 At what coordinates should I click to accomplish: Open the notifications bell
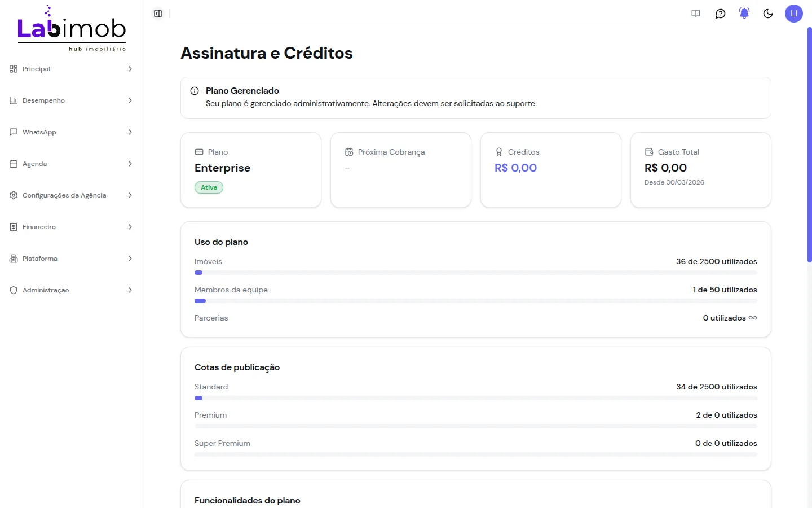(x=744, y=14)
